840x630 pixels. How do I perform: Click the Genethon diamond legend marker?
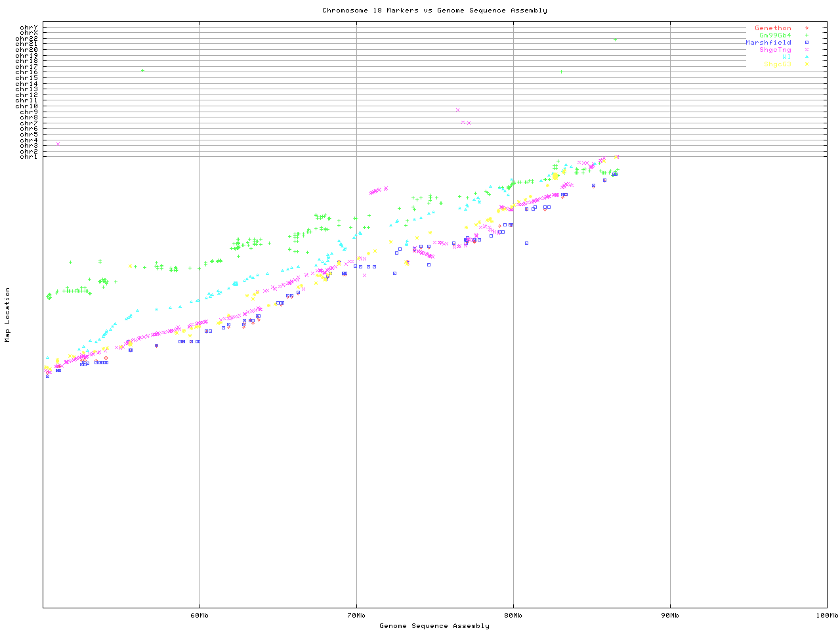pyautogui.click(x=806, y=28)
